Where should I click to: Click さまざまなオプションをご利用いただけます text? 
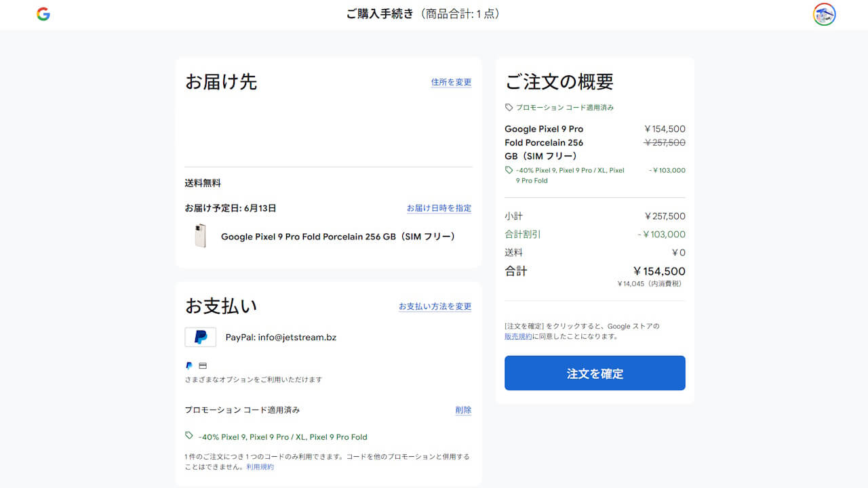254,380
